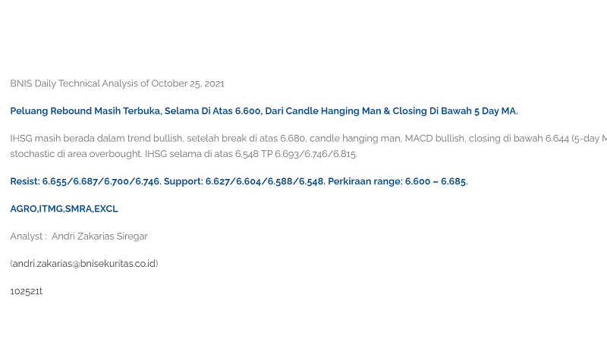The image size is (607, 364).
Task: Click 'stochastic di area overbought' text
Action: point(76,154)
